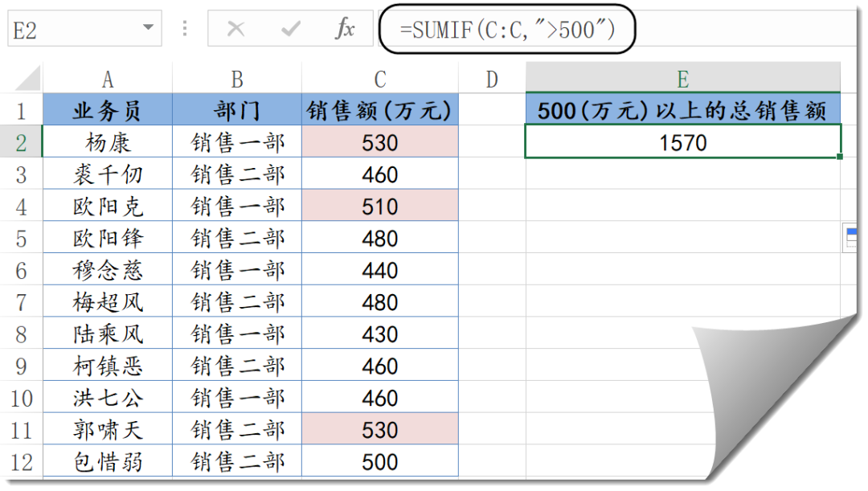The height and width of the screenshot is (491, 868).
Task: Click 洪七公's department 销售一部
Action: click(237, 398)
